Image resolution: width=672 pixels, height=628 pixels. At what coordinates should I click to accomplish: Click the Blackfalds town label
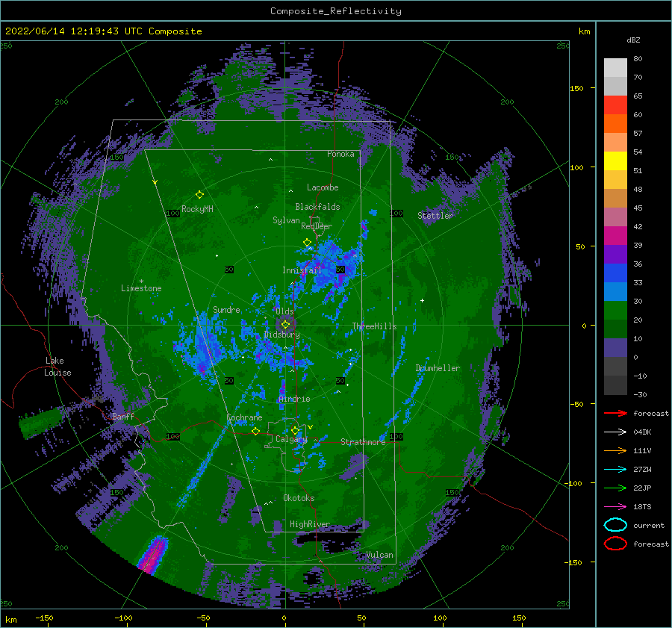pyautogui.click(x=317, y=207)
